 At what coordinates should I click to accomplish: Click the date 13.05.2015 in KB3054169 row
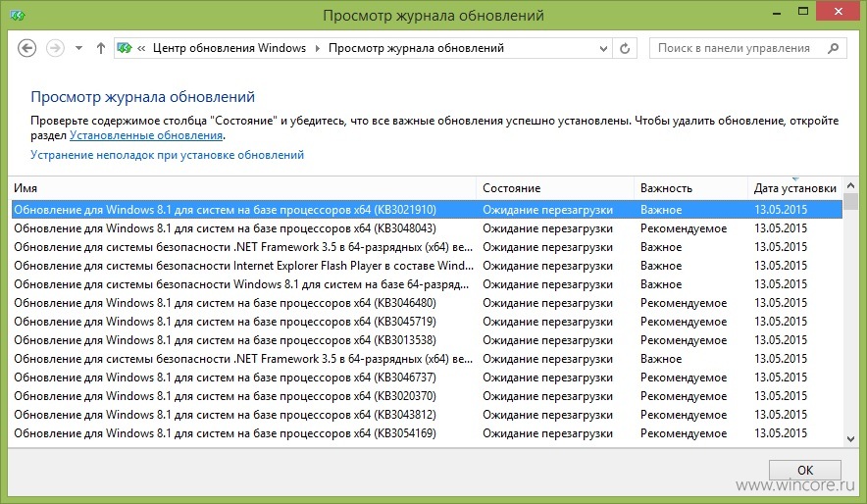click(781, 433)
